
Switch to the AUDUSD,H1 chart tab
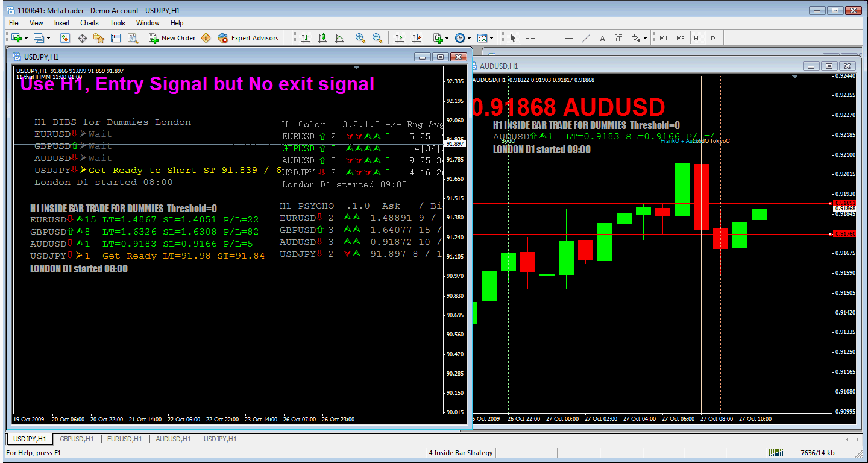pyautogui.click(x=173, y=439)
